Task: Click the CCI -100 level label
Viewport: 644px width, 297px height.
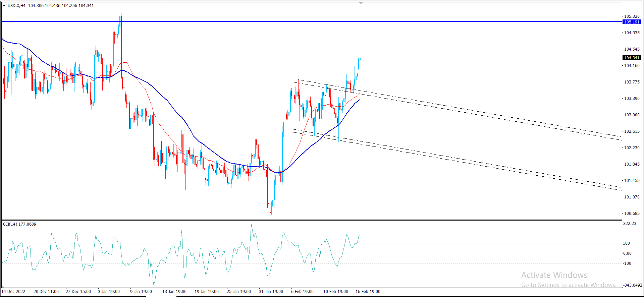Action: 627,263
